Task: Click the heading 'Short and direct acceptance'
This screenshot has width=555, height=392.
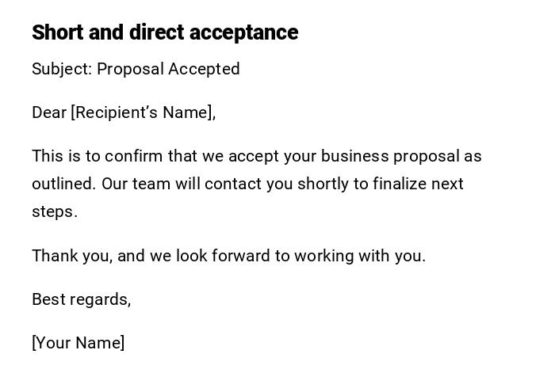Action: click(x=164, y=32)
